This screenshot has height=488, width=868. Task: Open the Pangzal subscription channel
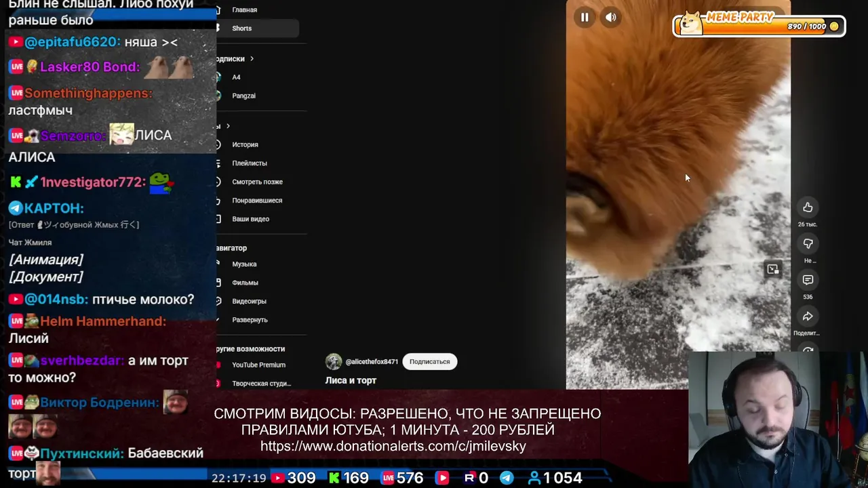click(x=243, y=96)
